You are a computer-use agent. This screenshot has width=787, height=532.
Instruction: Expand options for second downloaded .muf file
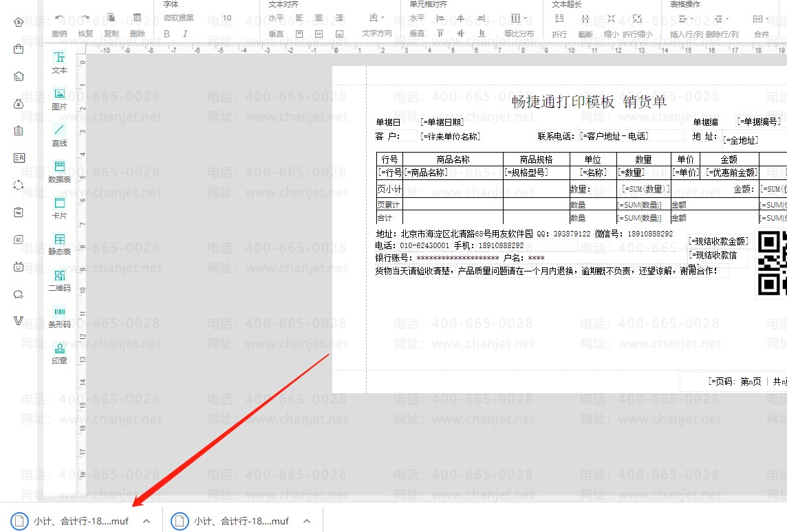click(308, 521)
